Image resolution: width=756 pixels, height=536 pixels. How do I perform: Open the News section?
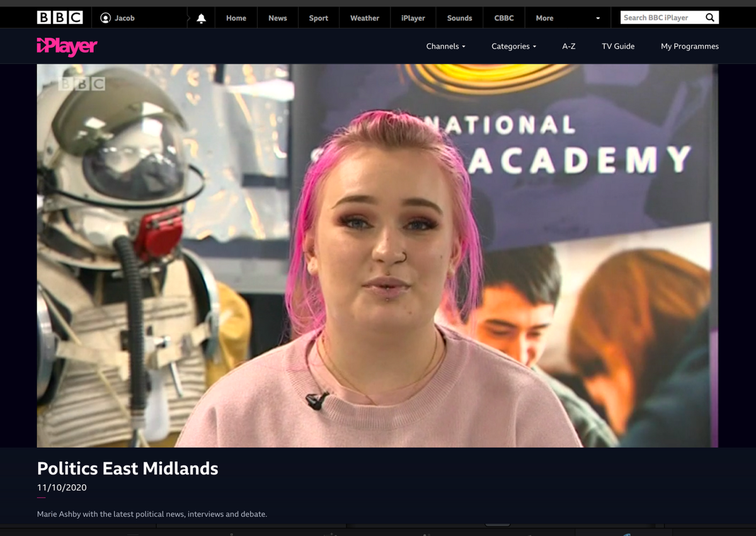[x=278, y=18]
